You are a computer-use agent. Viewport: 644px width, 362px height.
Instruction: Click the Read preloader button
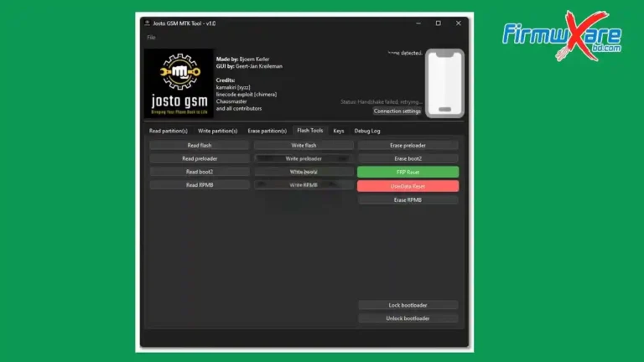200,158
